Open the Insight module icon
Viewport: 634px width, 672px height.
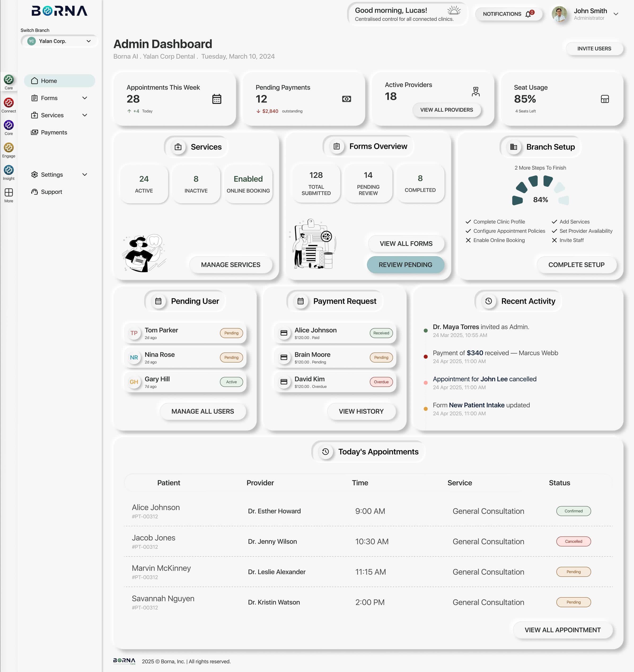tap(8, 170)
